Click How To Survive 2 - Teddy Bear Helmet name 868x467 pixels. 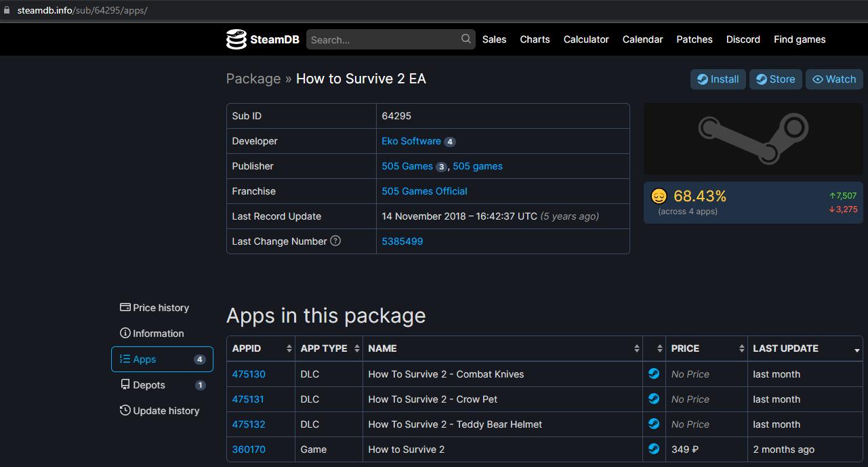click(455, 424)
